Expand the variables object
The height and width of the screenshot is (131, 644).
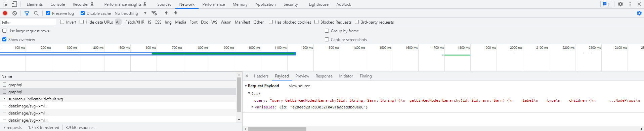tap(252, 107)
